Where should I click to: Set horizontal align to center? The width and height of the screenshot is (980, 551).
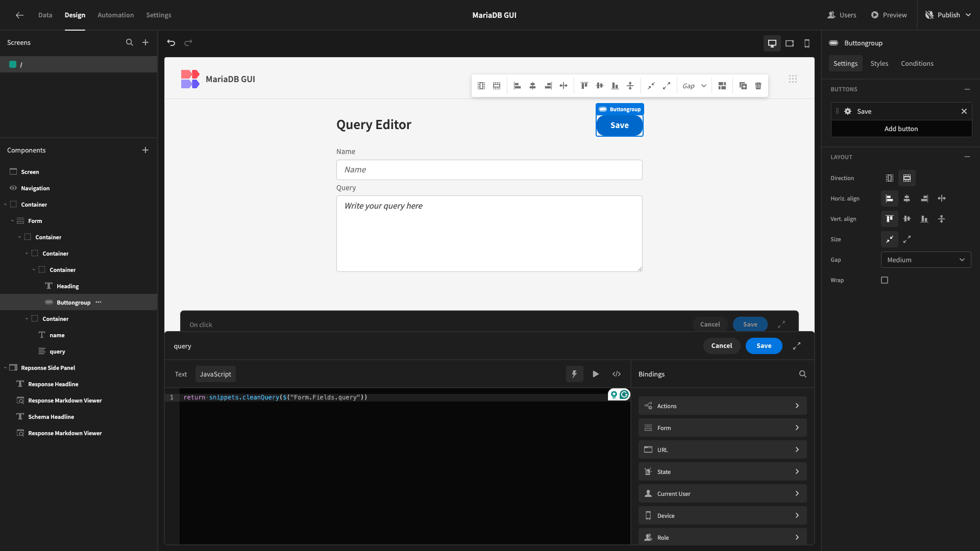(907, 198)
